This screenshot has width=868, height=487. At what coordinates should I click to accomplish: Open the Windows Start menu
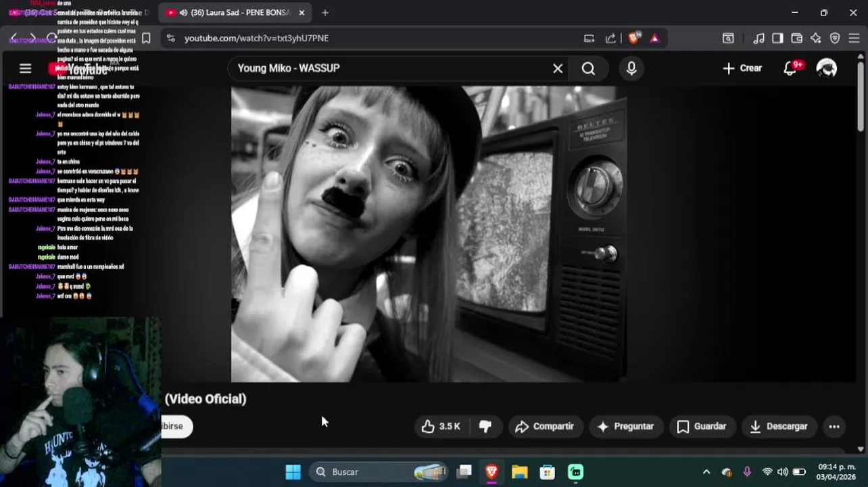pyautogui.click(x=293, y=471)
